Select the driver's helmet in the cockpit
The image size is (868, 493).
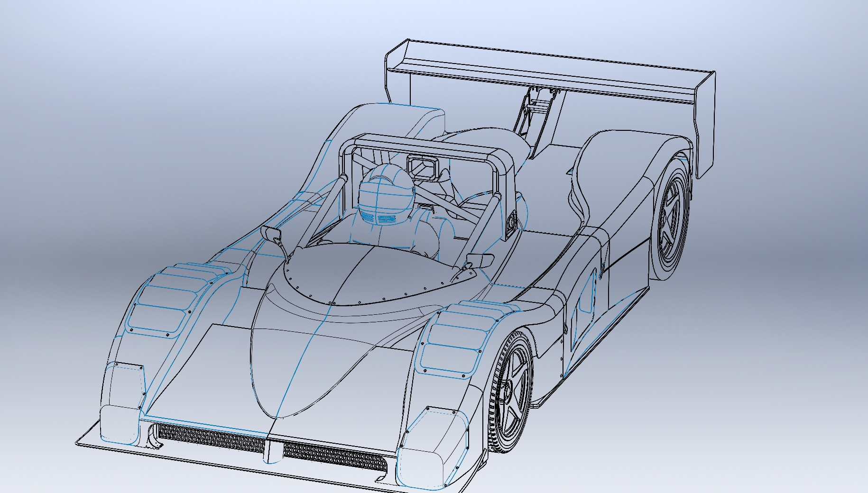384,194
